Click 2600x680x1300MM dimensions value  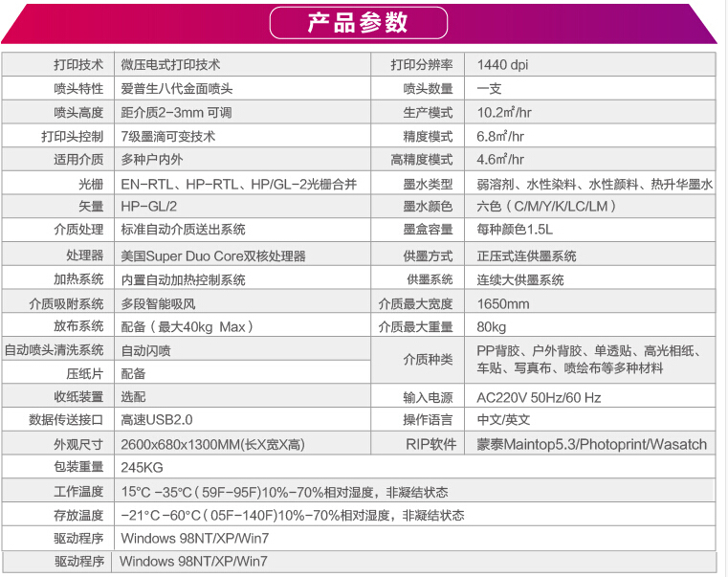coord(212,445)
